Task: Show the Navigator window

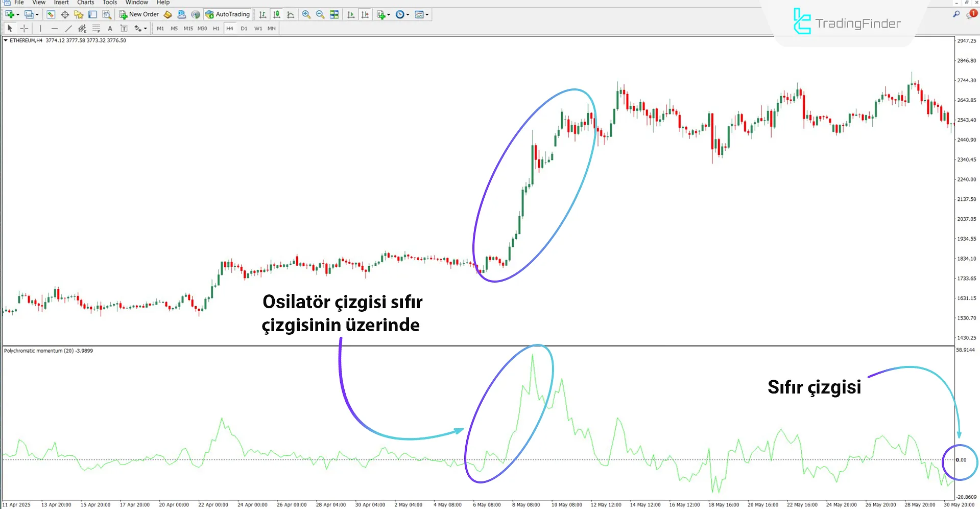Action: tap(79, 14)
